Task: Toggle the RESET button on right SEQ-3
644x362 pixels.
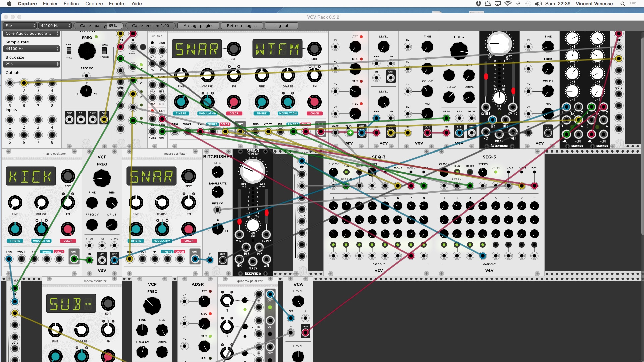Action: 470,172
